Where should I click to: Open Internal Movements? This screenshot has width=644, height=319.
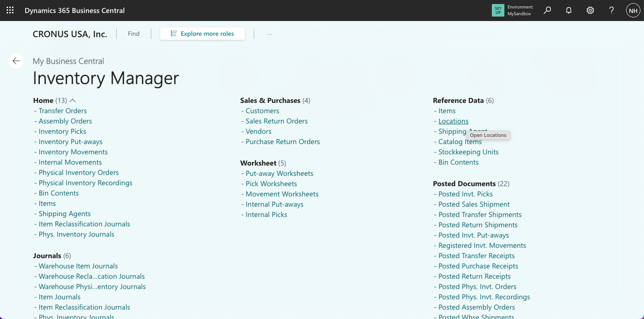coord(70,162)
